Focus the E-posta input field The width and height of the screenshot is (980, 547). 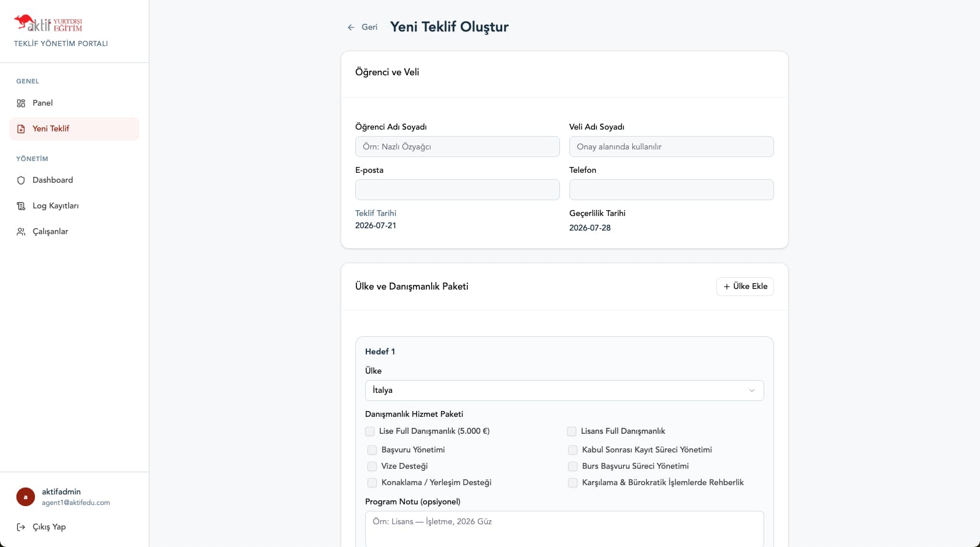tap(457, 190)
